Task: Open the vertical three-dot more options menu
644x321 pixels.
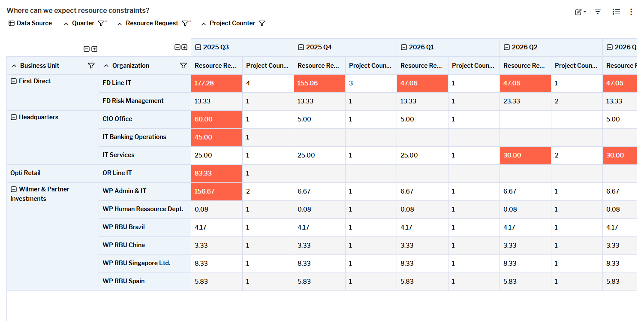Action: [x=631, y=12]
